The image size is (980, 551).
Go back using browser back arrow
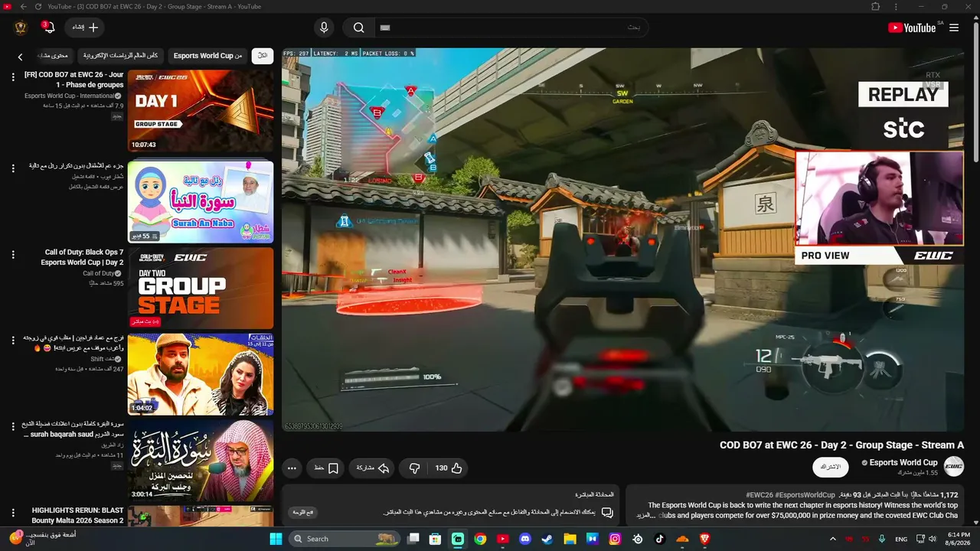(x=23, y=7)
